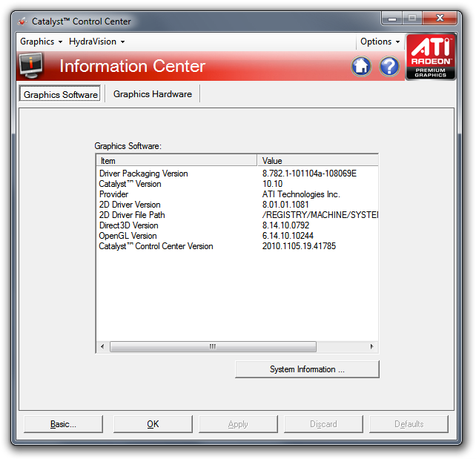This screenshot has height=459, width=476.
Task: Switch to the Graphics Hardware tab
Action: tap(153, 94)
